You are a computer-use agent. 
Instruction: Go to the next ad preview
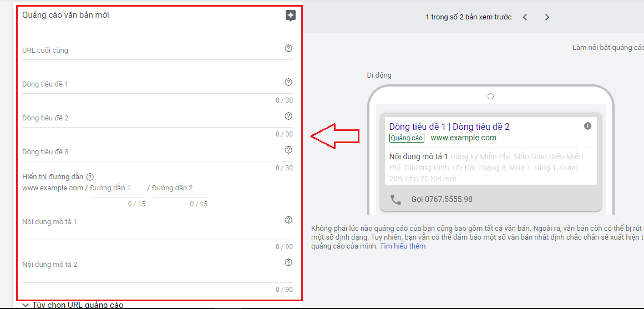tap(547, 17)
